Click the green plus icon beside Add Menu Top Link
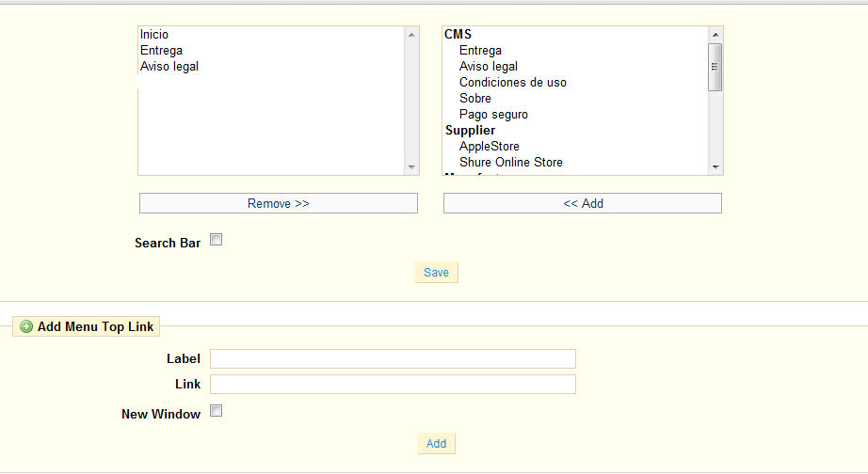Screen dimensions: 868x474 [x=26, y=327]
